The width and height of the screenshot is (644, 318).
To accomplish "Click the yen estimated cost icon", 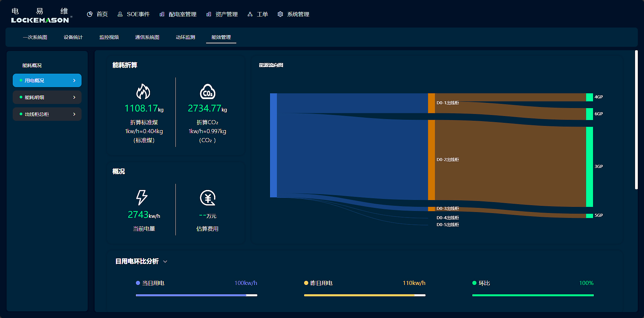I will tap(207, 198).
